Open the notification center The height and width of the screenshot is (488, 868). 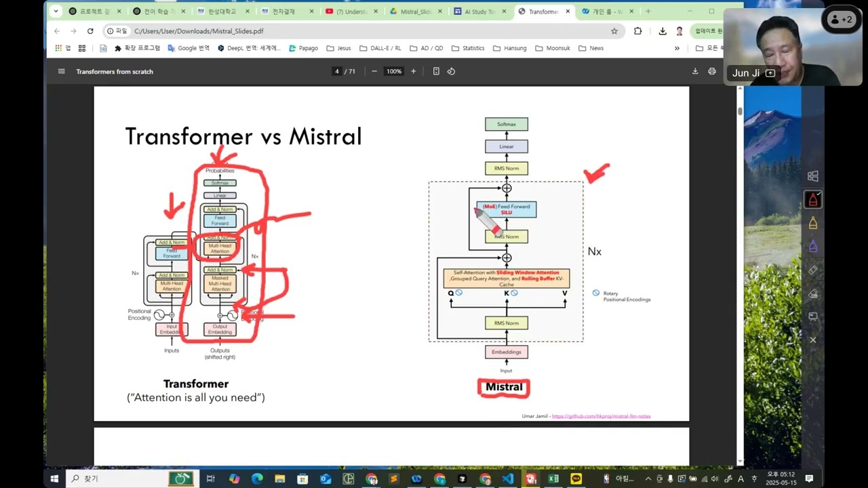pyautogui.click(x=809, y=479)
